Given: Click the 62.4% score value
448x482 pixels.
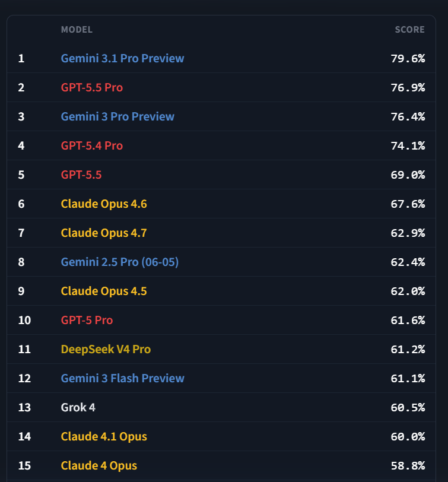Looking at the screenshot, I should click(408, 262).
